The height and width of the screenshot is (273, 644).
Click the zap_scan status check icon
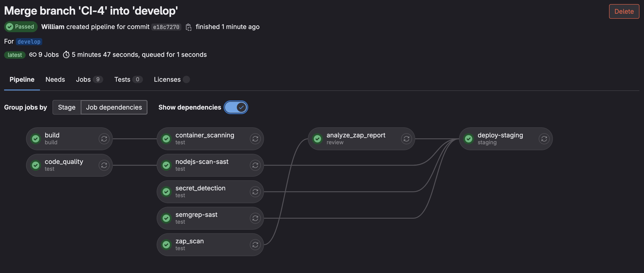click(x=166, y=244)
